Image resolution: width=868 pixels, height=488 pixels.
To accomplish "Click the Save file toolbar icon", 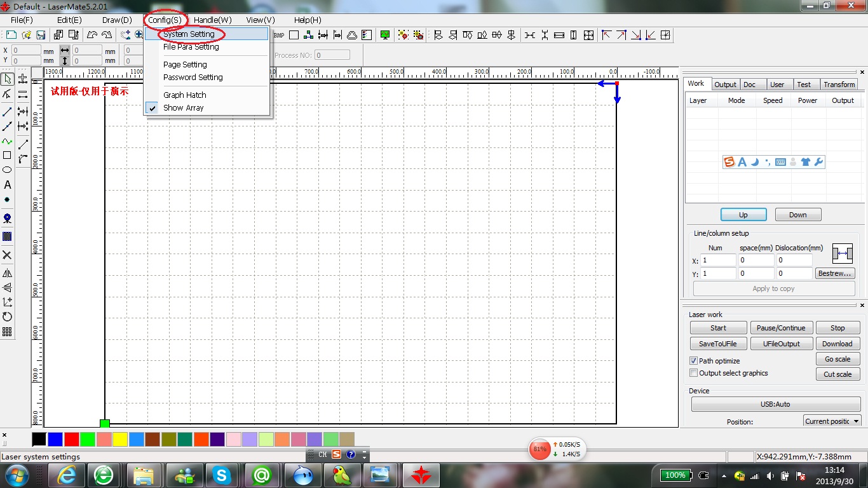I will click(x=41, y=35).
